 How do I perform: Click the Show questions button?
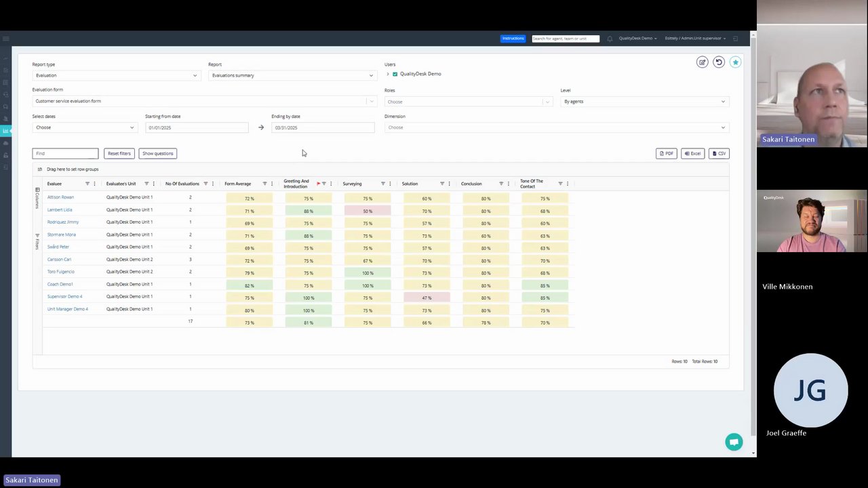click(158, 154)
